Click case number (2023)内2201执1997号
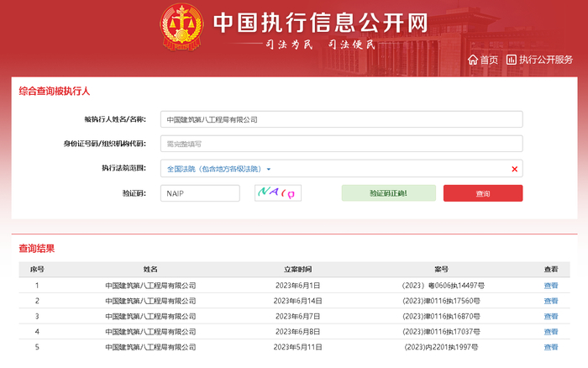 pos(441,347)
